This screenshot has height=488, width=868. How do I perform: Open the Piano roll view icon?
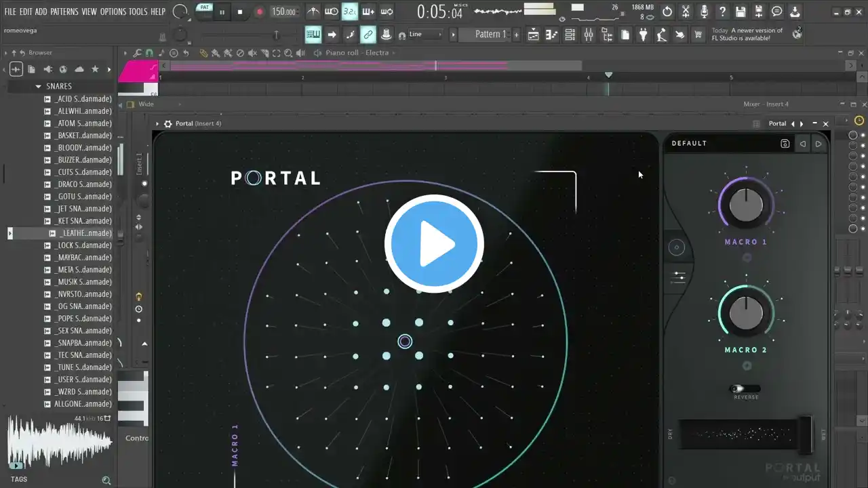551,35
